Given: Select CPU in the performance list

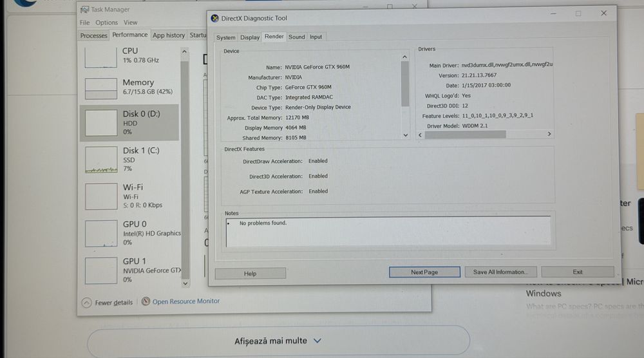Looking at the screenshot, I should [x=130, y=57].
